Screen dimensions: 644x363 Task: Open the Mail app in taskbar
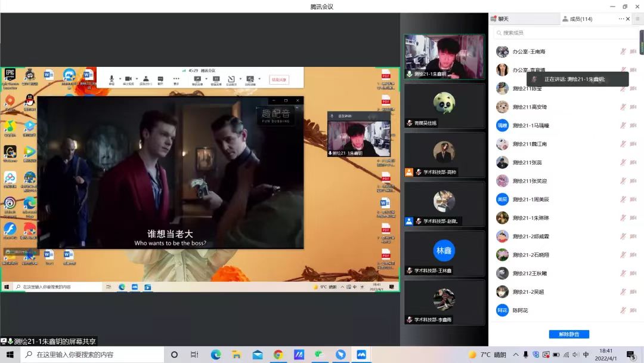[x=257, y=355]
